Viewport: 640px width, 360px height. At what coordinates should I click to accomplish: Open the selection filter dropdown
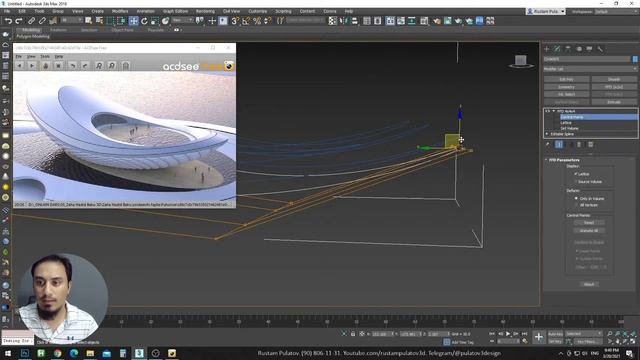tap(71, 20)
